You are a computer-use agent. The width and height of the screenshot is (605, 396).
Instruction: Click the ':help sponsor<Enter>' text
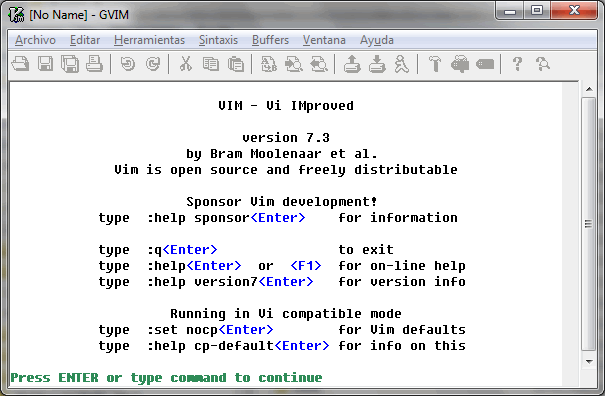(x=226, y=218)
